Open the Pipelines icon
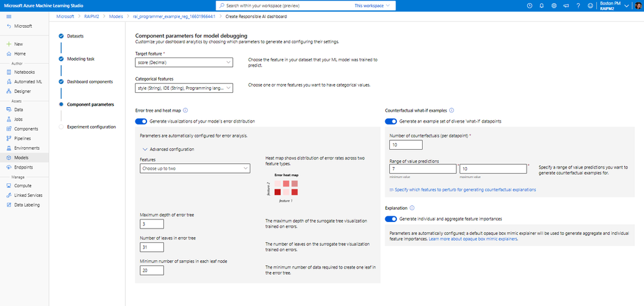644x306 pixels. point(9,138)
